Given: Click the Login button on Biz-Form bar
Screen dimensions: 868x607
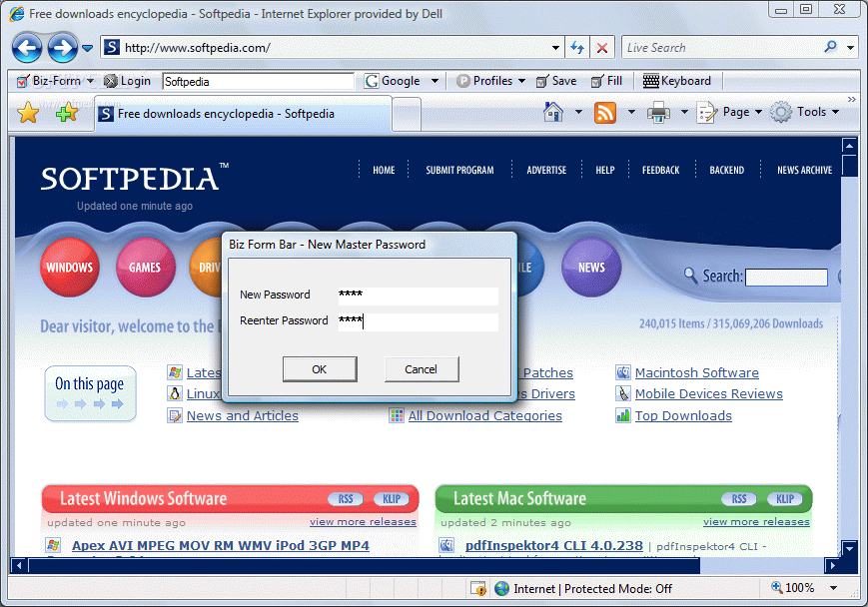Looking at the screenshot, I should click(x=127, y=81).
